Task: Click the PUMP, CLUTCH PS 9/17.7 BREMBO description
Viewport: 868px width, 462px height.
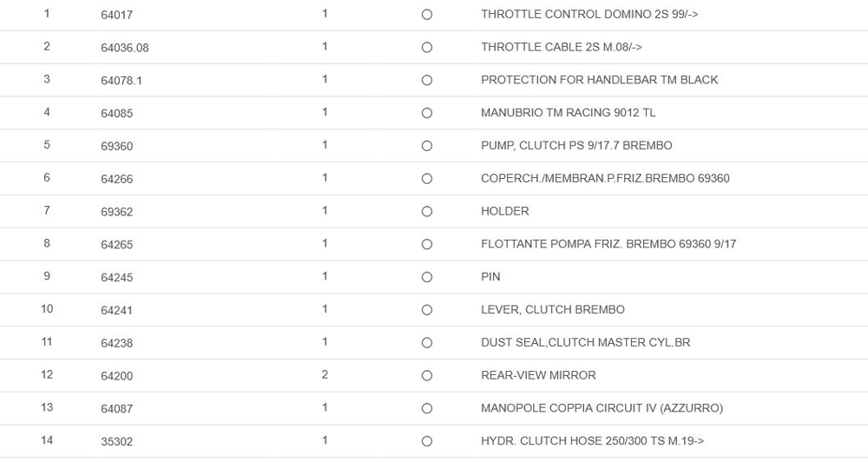Action: pos(576,145)
